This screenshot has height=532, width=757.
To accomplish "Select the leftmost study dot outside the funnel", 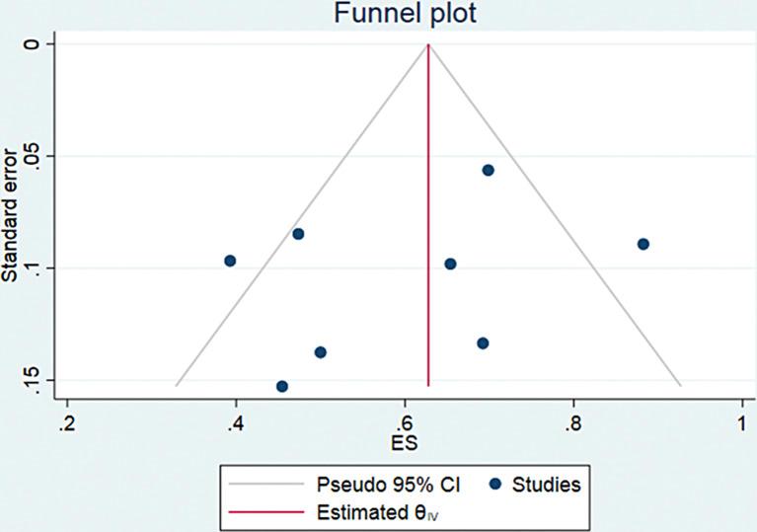I will click(x=230, y=261).
